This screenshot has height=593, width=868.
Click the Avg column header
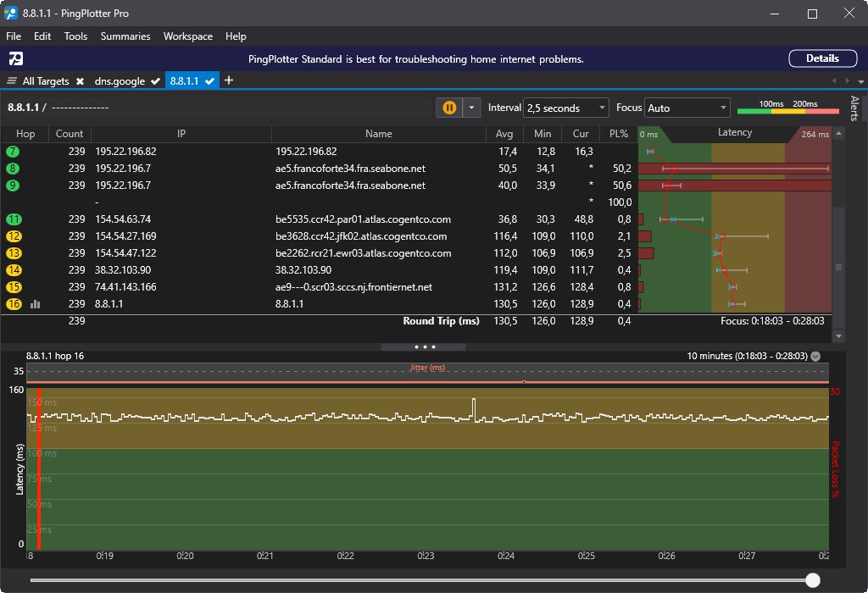point(504,134)
